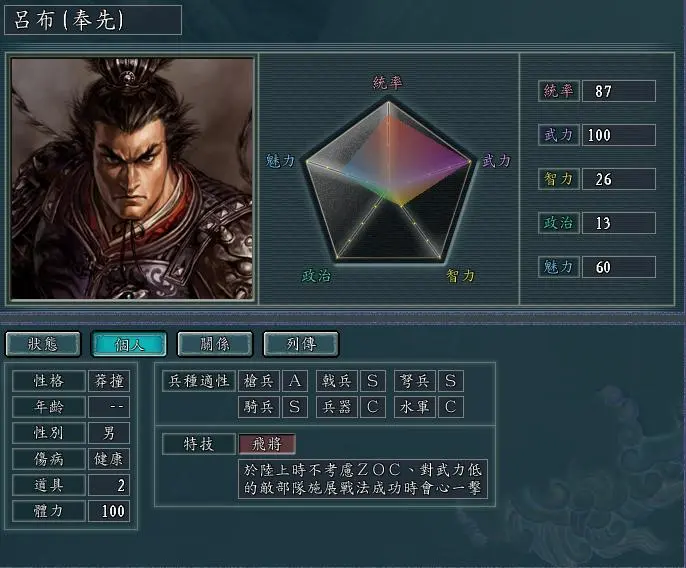Click the 性格 personality value 莽撞
This screenshot has height=568, width=686.
click(109, 381)
